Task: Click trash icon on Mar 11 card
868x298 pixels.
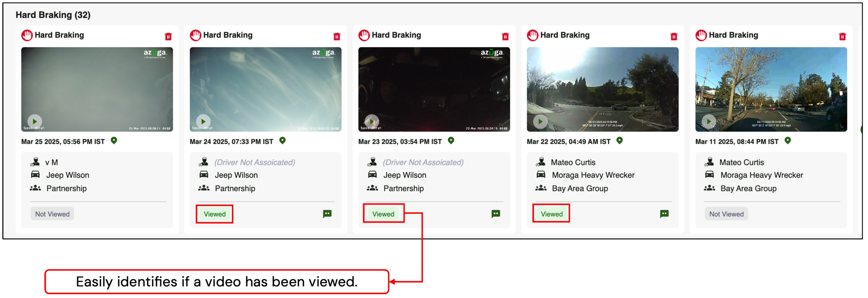Action: [x=842, y=36]
